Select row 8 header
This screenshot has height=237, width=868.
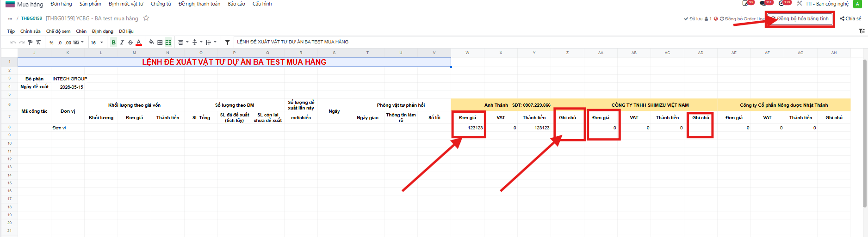click(x=9, y=127)
